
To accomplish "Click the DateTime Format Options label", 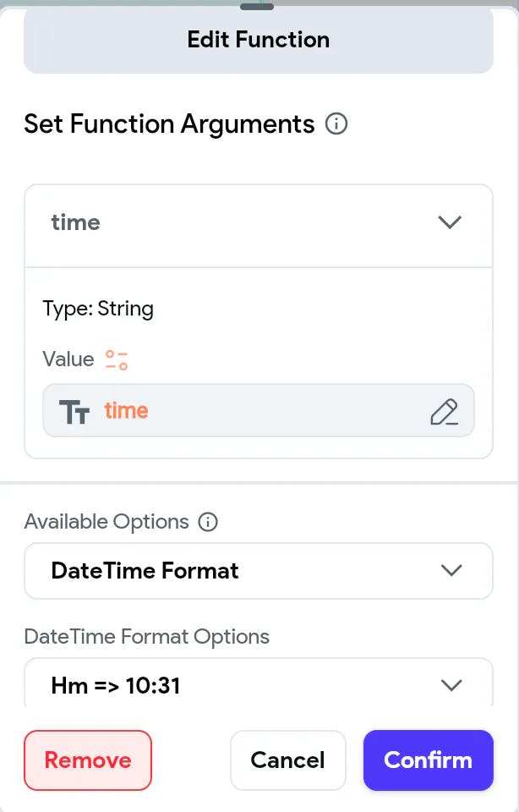I will pyautogui.click(x=147, y=636).
